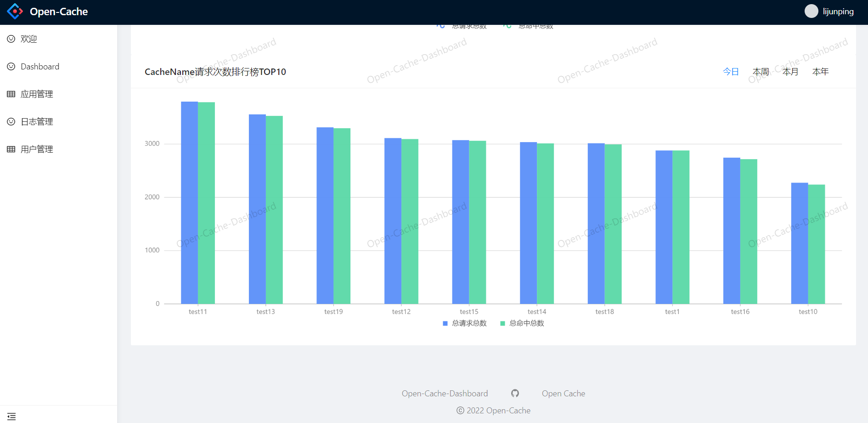Click the blue bar for test12

pyautogui.click(x=393, y=221)
